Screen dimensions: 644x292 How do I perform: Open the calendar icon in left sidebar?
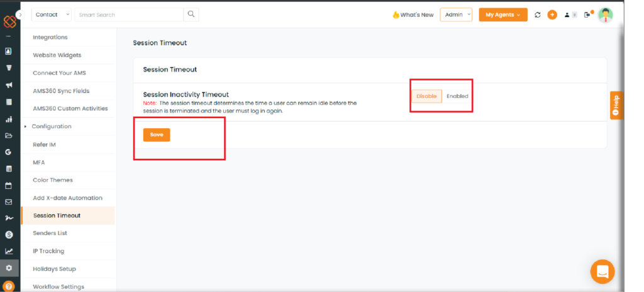coord(9,185)
